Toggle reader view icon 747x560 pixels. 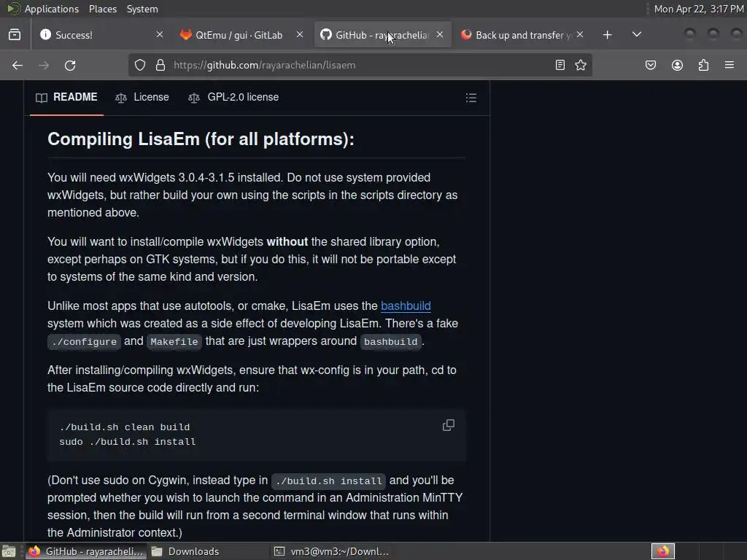[x=560, y=65]
